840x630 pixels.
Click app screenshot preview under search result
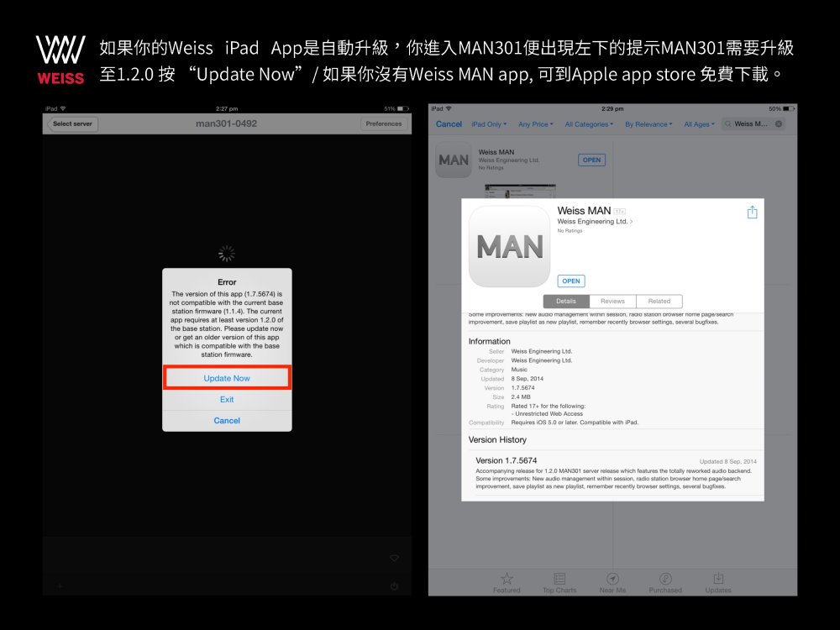click(520, 192)
